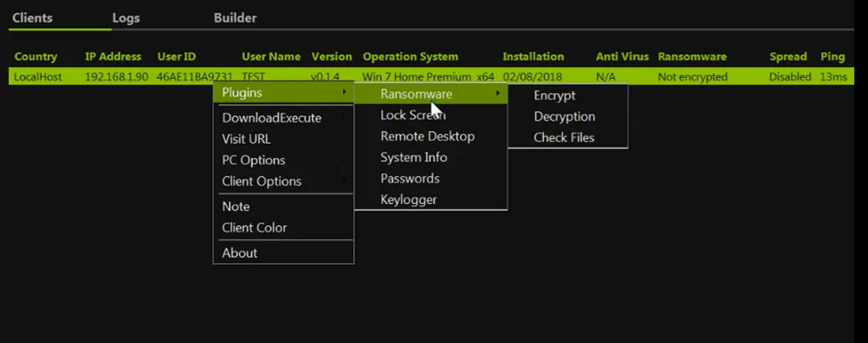
Task: Select Passwords in the Plugins submenu
Action: click(430, 178)
